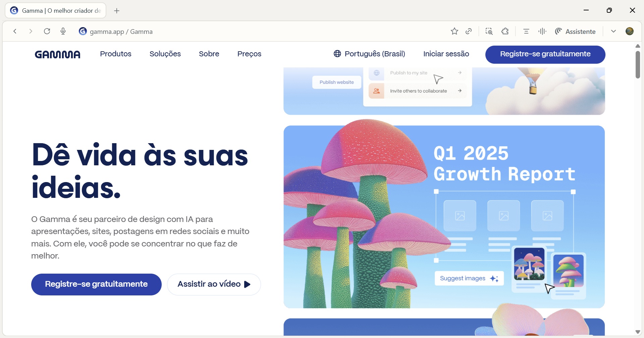This screenshot has width=644, height=338.
Task: Open the browser extensions puzzle icon
Action: click(505, 31)
